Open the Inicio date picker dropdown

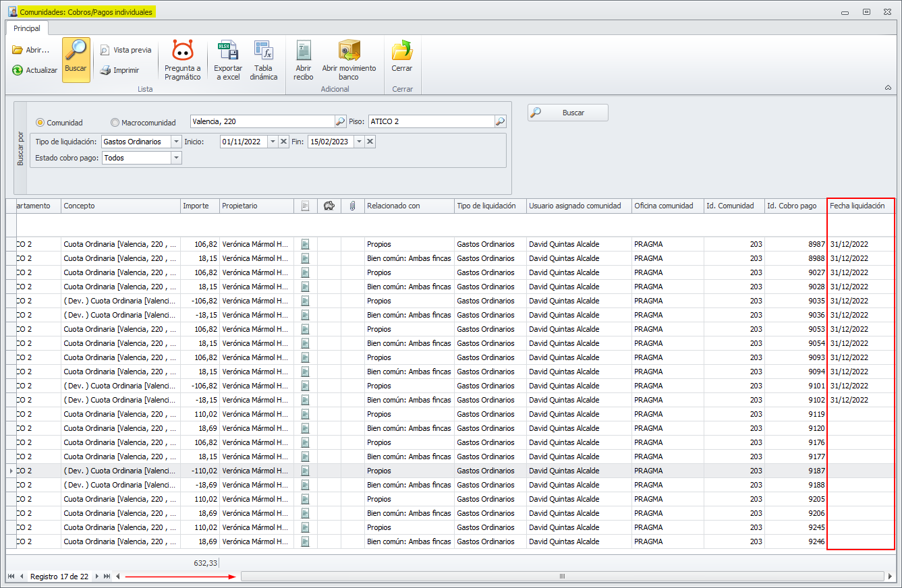point(273,142)
